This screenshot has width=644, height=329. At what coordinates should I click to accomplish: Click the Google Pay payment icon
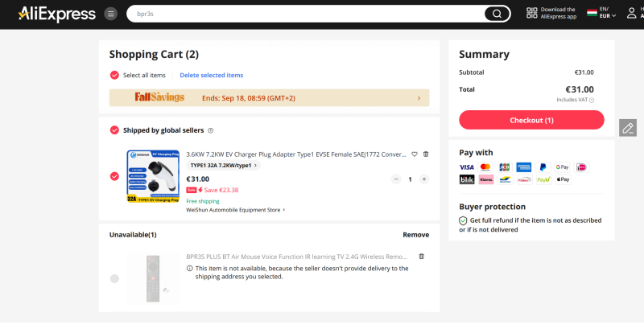point(562,167)
